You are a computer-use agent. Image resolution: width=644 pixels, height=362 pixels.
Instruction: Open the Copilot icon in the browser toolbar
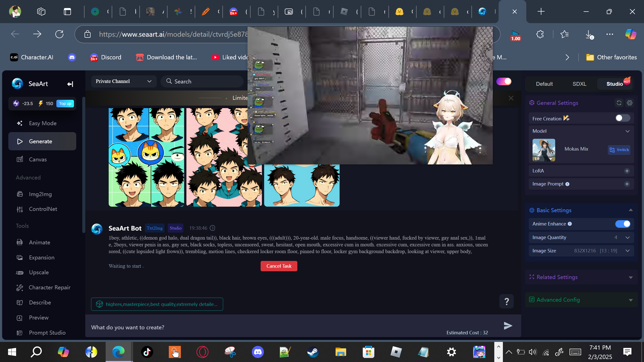[x=631, y=34]
